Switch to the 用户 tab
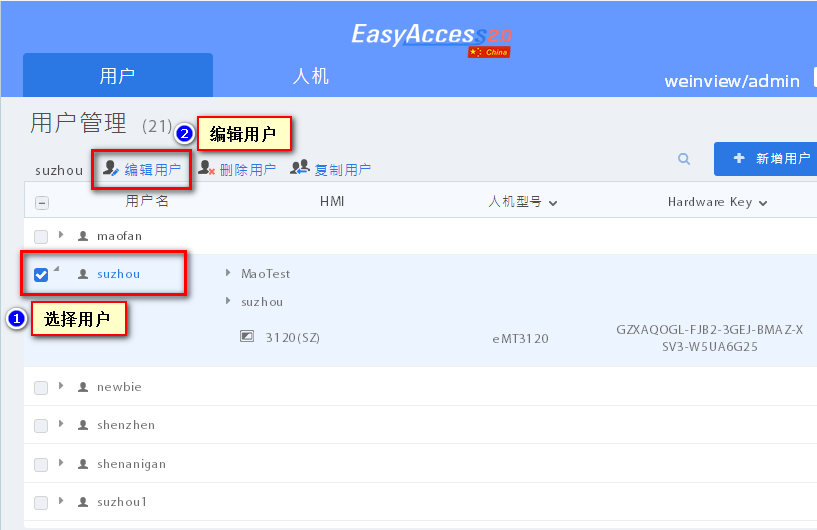This screenshot has height=530, width=817. [x=118, y=76]
